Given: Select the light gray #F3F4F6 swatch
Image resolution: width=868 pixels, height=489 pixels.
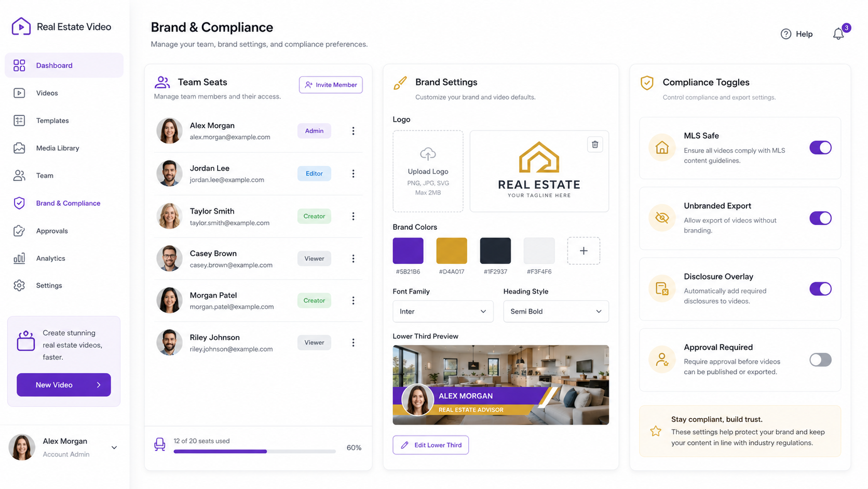Looking at the screenshot, I should pos(539,251).
